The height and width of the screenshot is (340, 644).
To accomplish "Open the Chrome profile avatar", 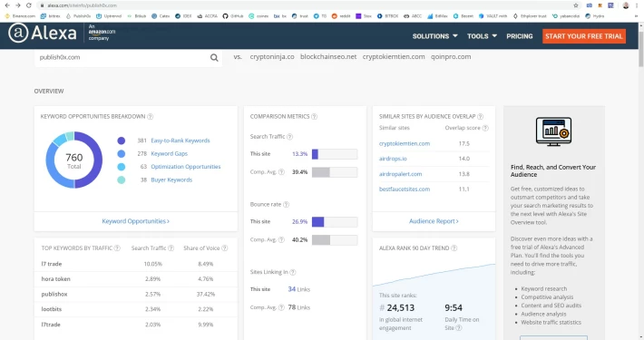I will (626, 5).
